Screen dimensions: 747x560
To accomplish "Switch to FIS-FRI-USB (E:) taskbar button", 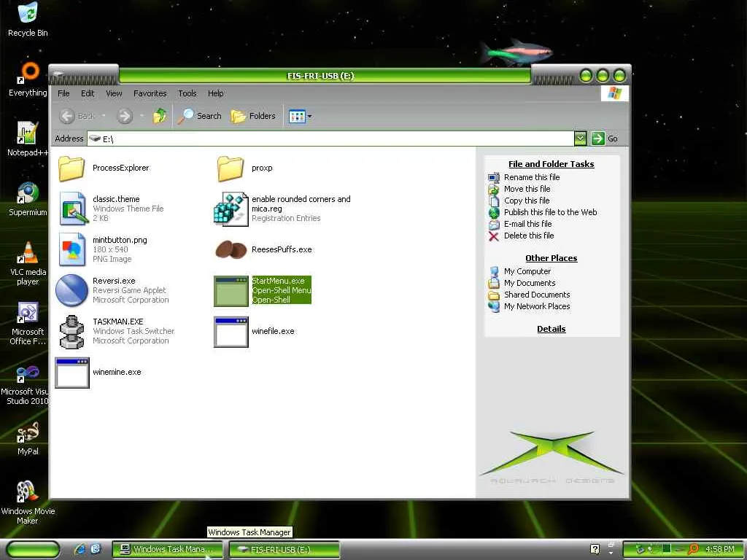I will (285, 550).
